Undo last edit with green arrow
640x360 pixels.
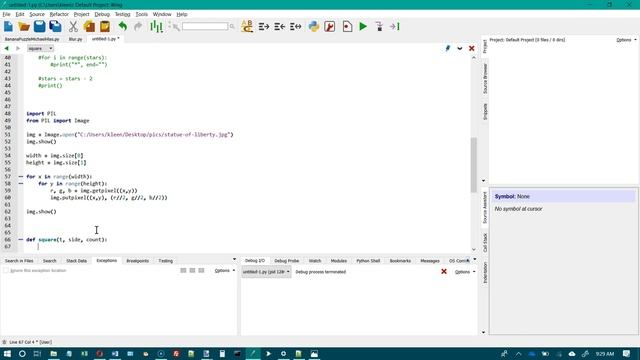122,27
